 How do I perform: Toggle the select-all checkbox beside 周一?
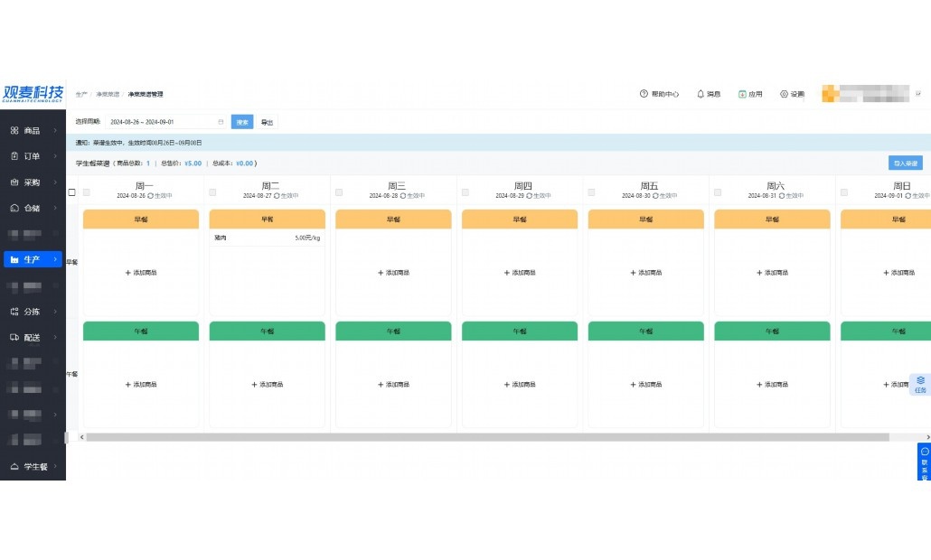(72, 192)
